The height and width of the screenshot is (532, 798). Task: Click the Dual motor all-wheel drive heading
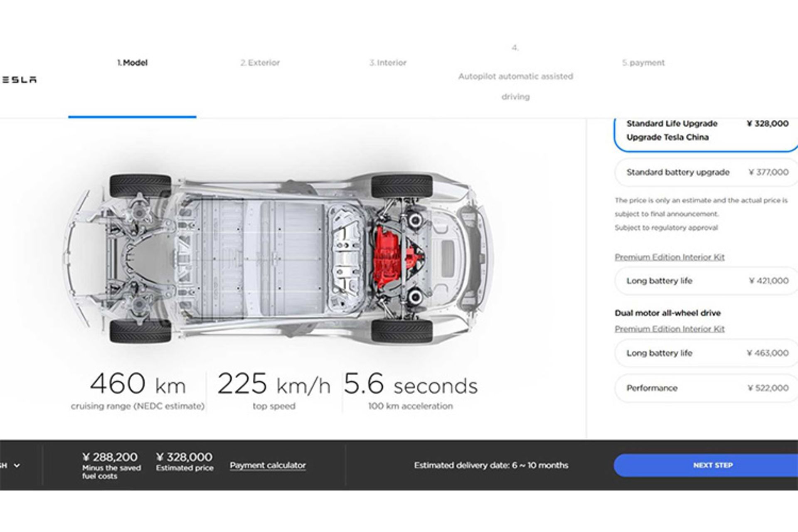tap(667, 313)
